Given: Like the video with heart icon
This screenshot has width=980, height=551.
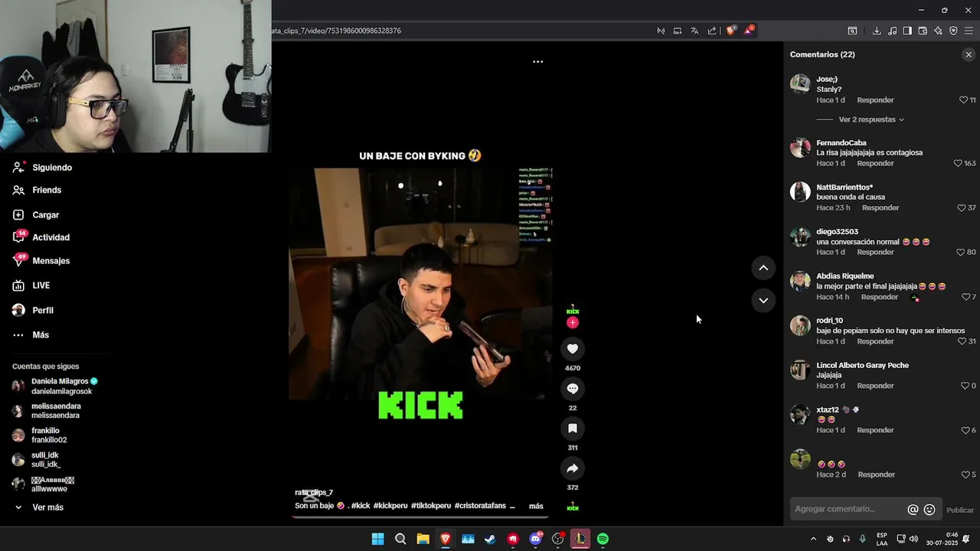Looking at the screenshot, I should click(572, 349).
